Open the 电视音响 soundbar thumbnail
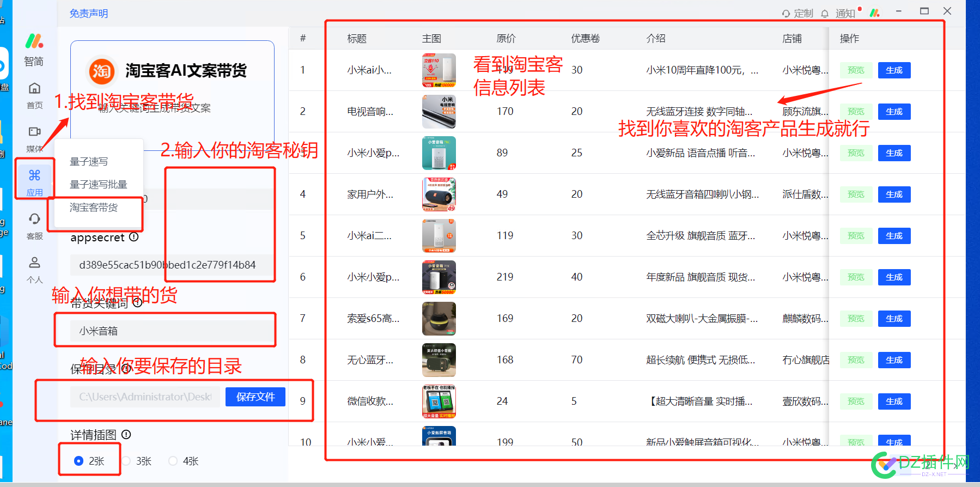 pyautogui.click(x=439, y=112)
